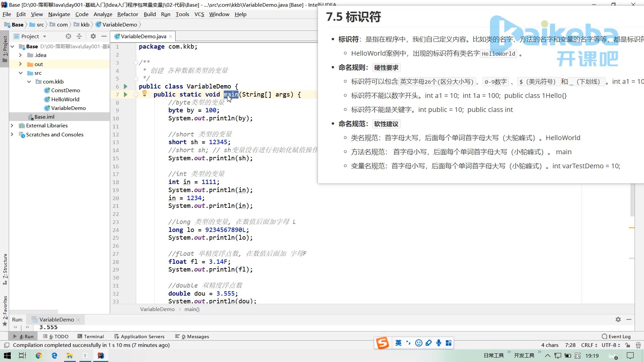Screen dimensions: 644x362
Task: Open Run panel settings gear
Action: [618, 319]
